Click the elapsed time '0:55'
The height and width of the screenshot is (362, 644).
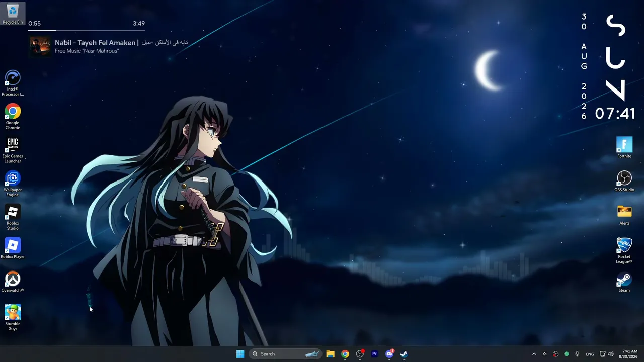[34, 23]
